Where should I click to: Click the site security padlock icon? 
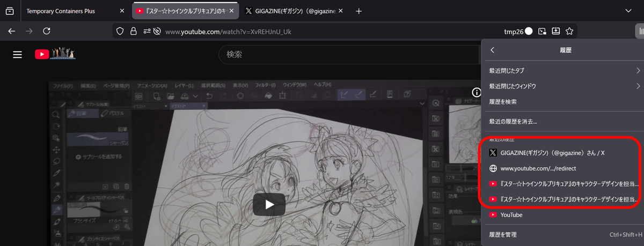pos(133,32)
